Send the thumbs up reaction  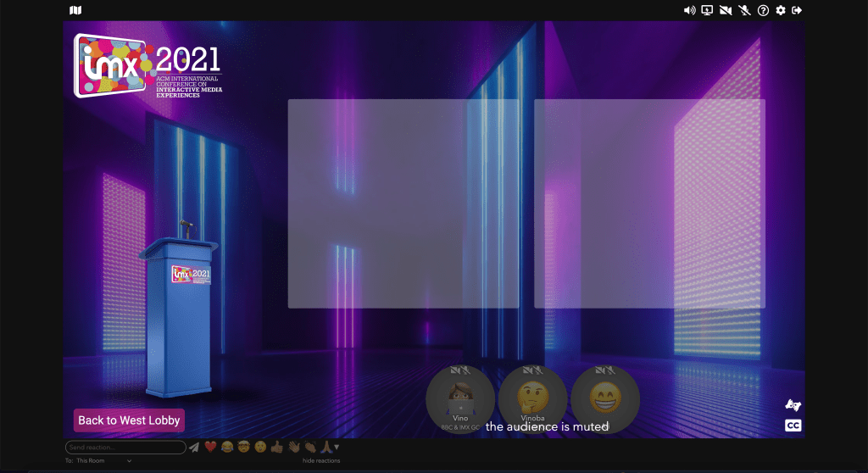tap(276, 447)
